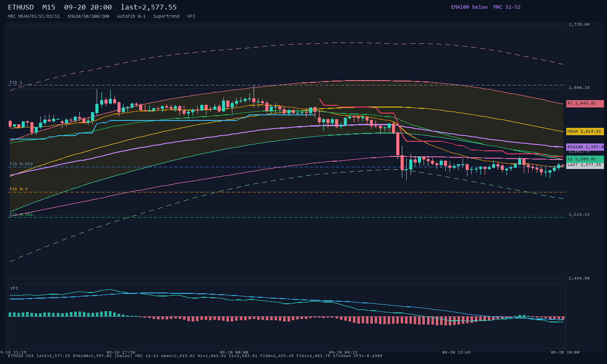This screenshot has height=364, width=607.
Task: Select the purple EMA100 price tag
Action: click(x=585, y=147)
